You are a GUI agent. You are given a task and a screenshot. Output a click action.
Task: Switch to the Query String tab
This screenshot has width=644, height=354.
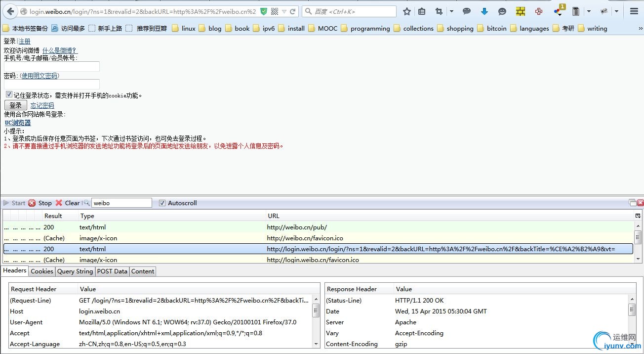(75, 271)
